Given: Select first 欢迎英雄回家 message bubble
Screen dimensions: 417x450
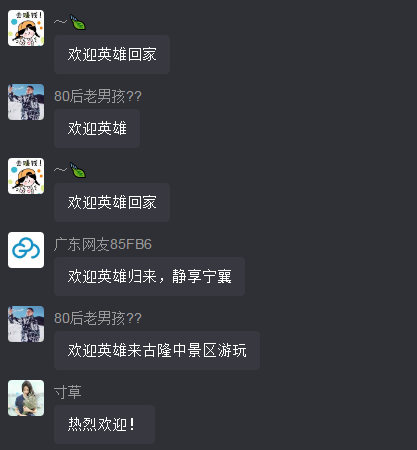Looking at the screenshot, I should tap(112, 54).
